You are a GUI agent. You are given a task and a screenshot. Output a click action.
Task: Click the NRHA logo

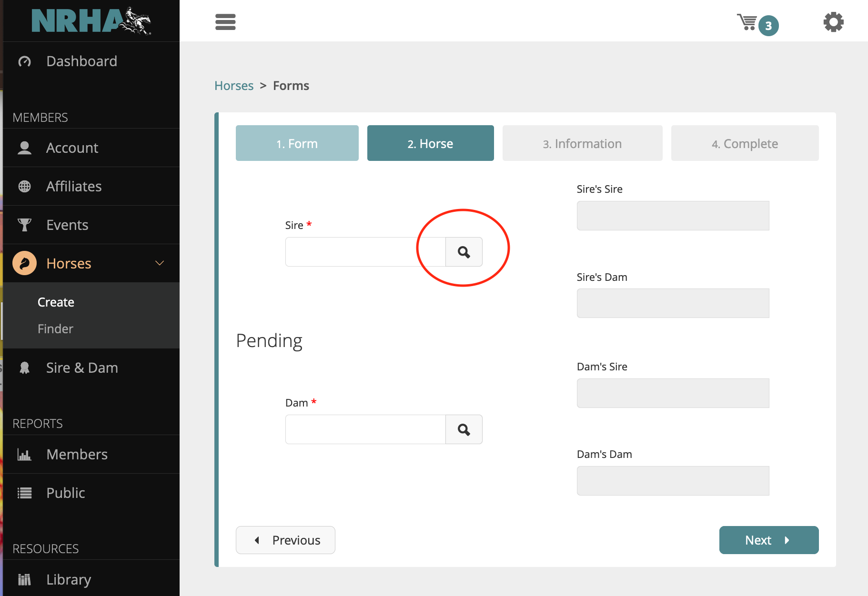coord(91,21)
